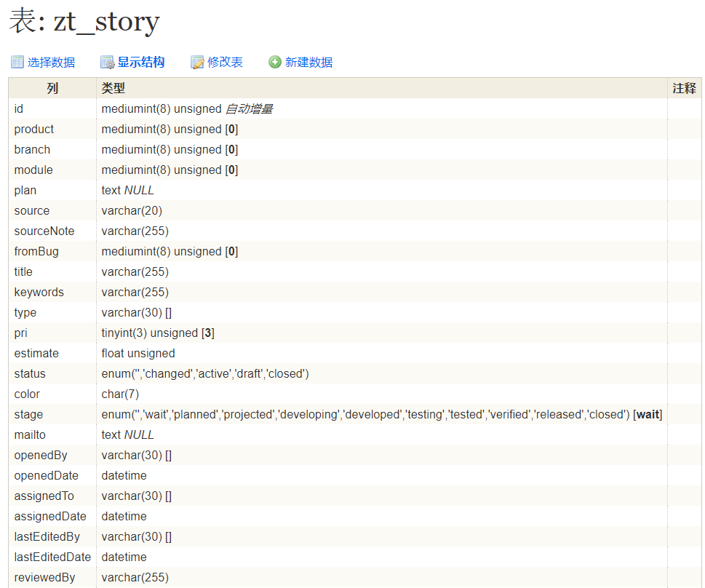Screen dimensions: 705x588
Task: Click the 修改表 edit icon
Action: point(197,62)
